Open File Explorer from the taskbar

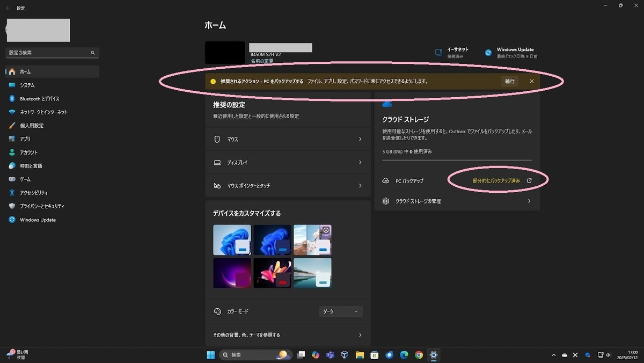pyautogui.click(x=359, y=355)
